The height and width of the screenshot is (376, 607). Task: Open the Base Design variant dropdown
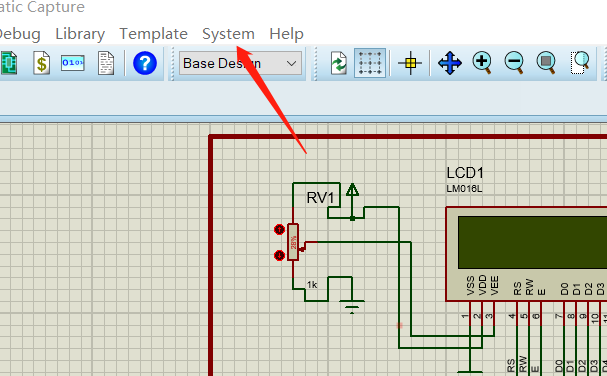point(240,63)
